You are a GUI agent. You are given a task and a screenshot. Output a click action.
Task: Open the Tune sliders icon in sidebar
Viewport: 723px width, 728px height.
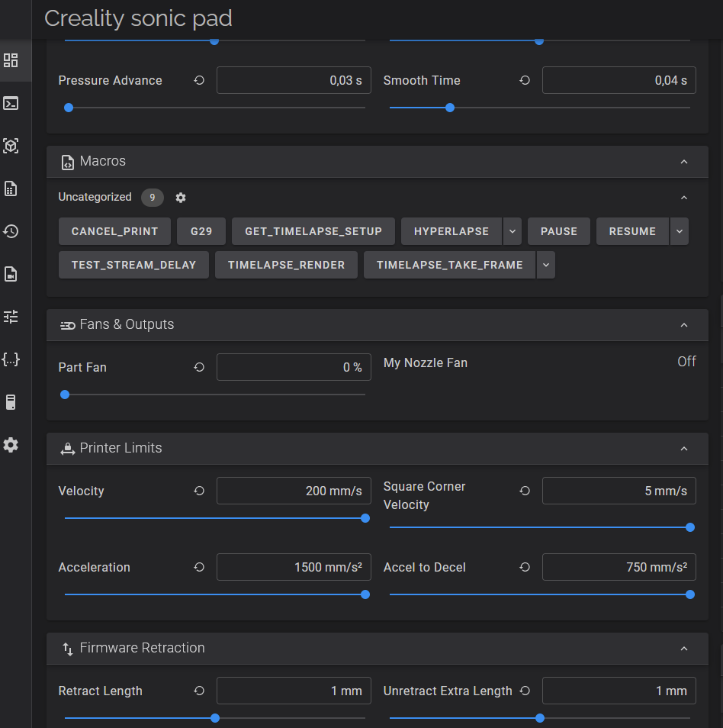click(x=11, y=317)
